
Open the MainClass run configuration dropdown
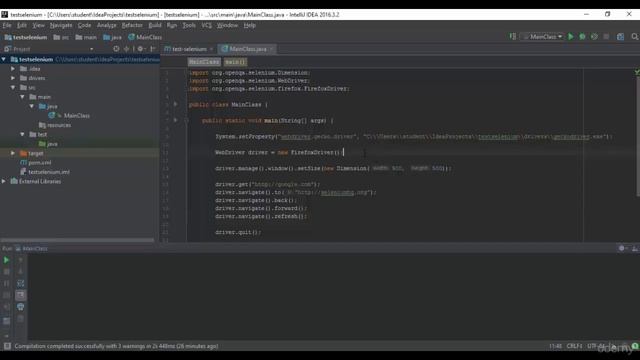pos(543,37)
